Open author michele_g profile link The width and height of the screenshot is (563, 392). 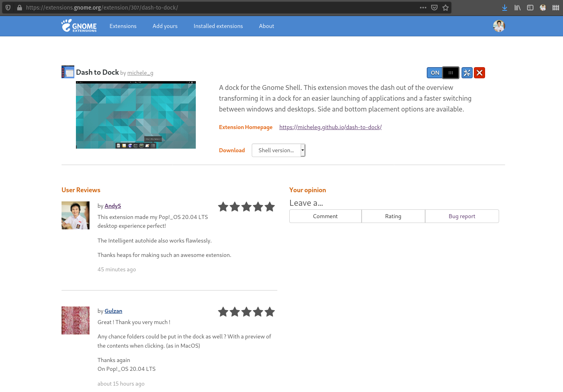[x=140, y=73]
